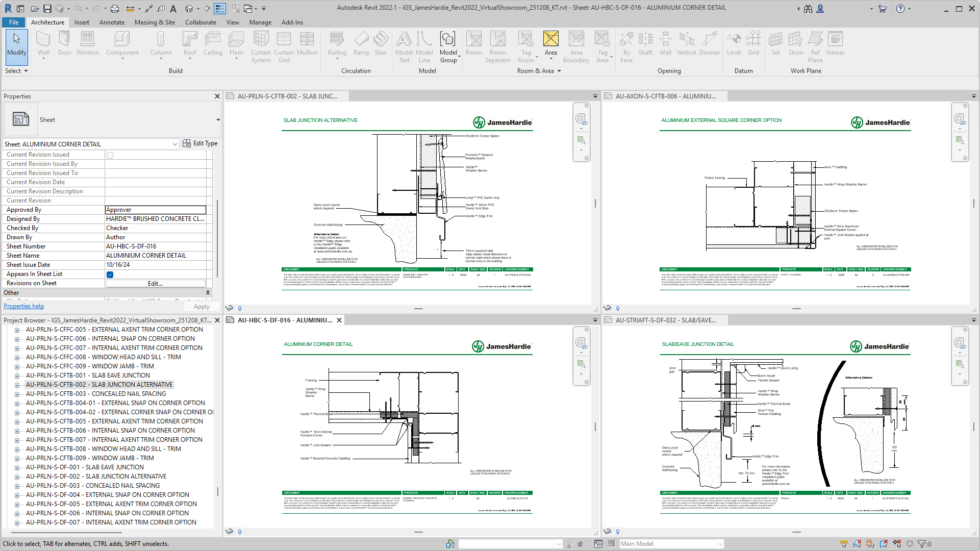The height and width of the screenshot is (551, 980).
Task: Open the Properties help link
Action: [23, 306]
